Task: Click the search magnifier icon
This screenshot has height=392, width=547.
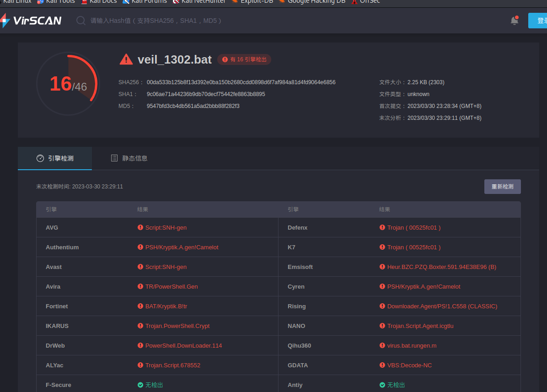Action: tap(81, 21)
